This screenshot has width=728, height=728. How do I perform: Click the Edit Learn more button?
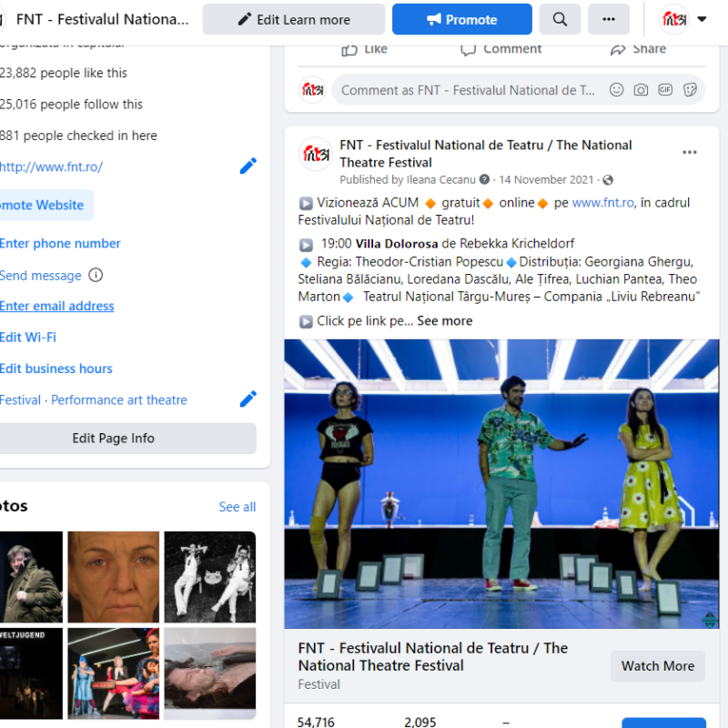(294, 19)
